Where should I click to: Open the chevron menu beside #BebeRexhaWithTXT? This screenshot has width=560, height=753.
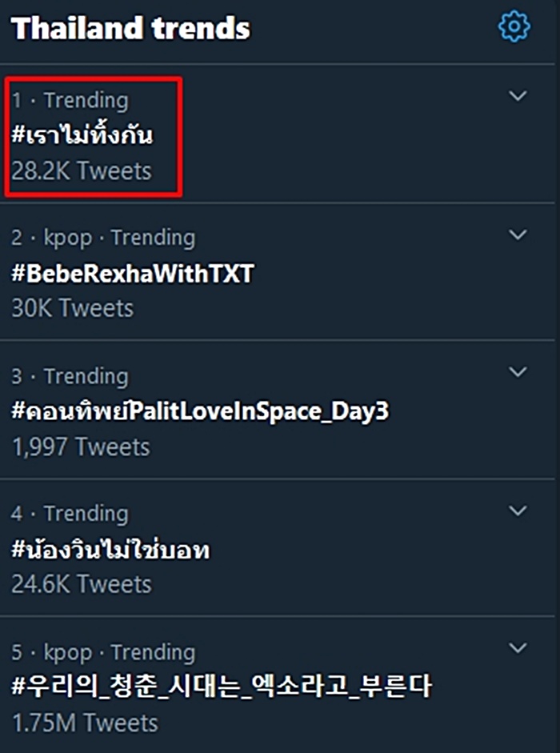click(x=518, y=234)
